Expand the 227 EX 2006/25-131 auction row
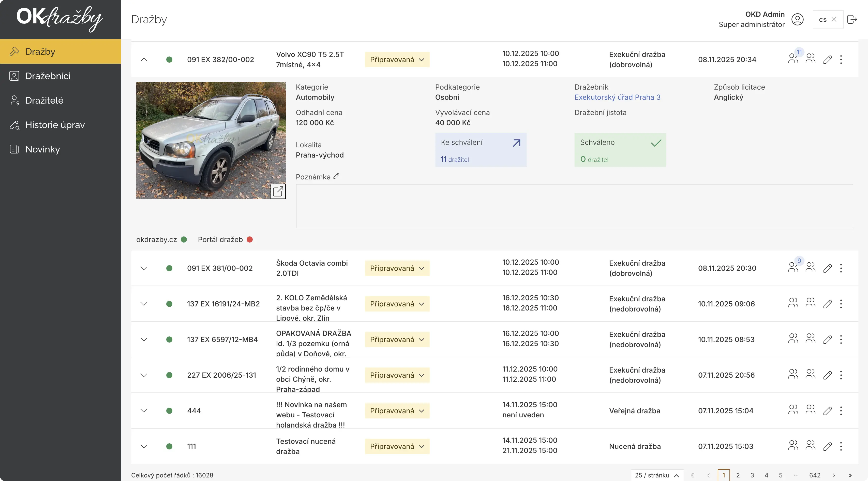The image size is (868, 481). point(144,375)
